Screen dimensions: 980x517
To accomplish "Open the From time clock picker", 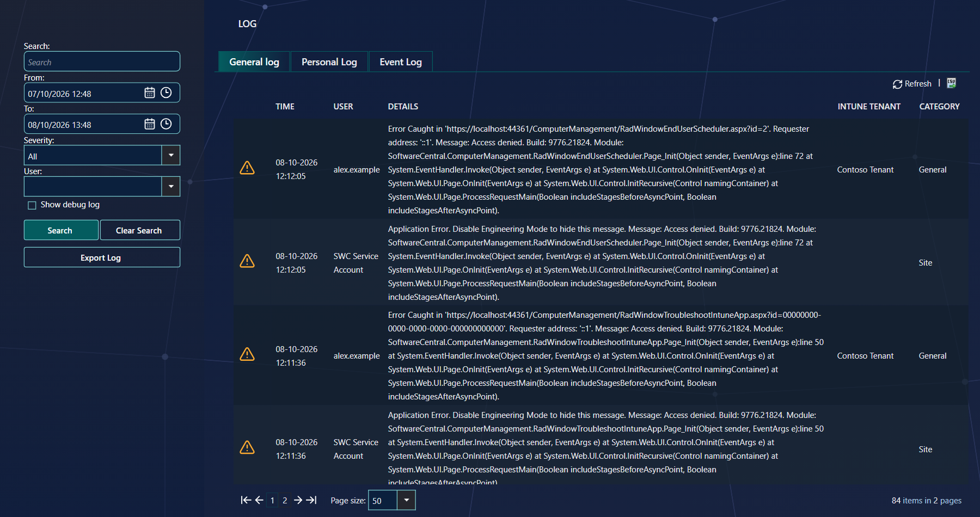I will (166, 93).
